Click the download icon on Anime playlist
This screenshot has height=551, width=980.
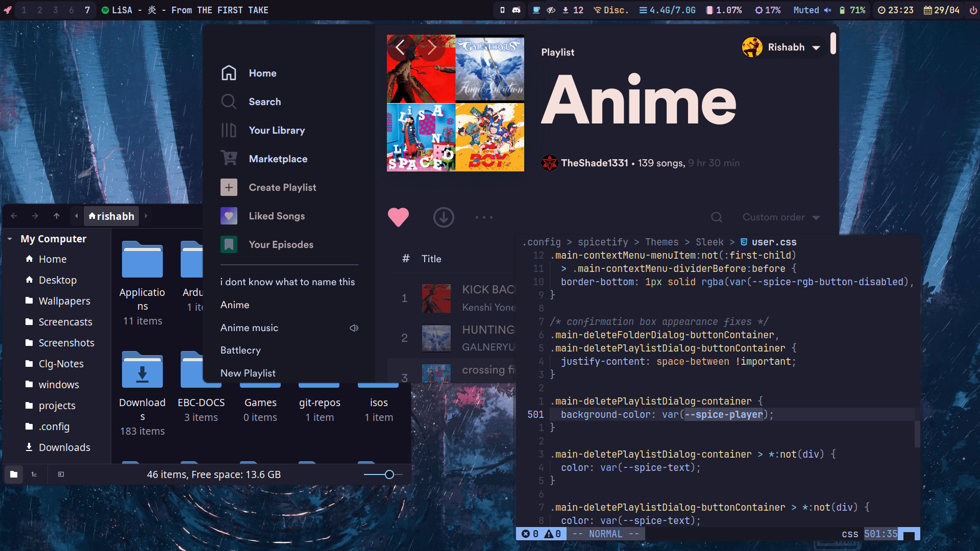tap(443, 217)
